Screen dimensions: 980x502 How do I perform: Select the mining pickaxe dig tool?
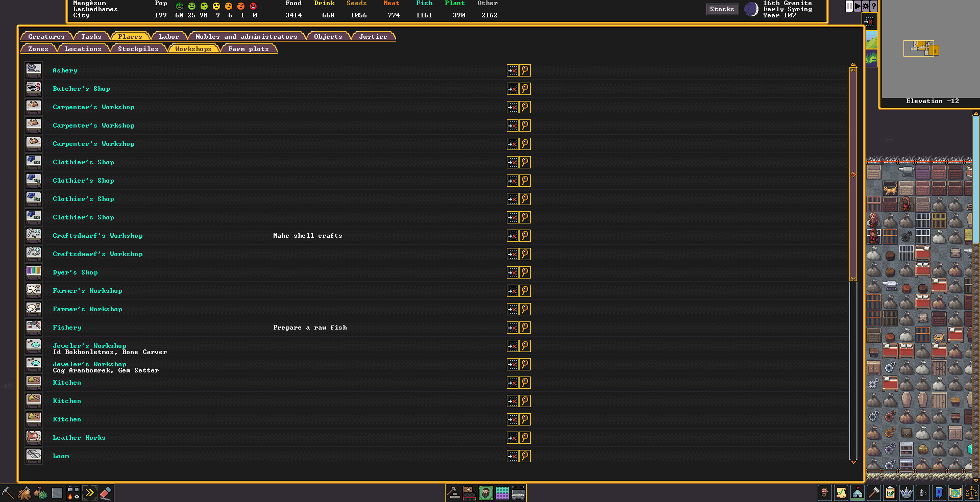pyautogui.click(x=8, y=493)
